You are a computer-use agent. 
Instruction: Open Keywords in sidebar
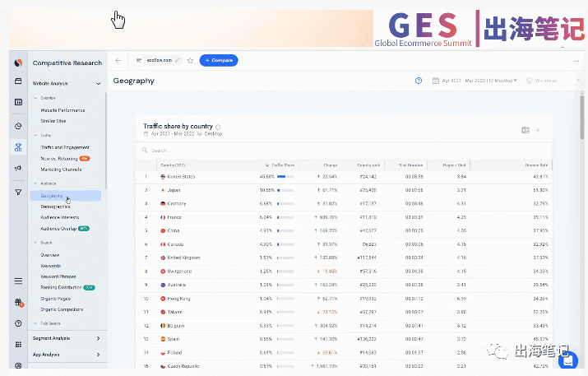(51, 266)
